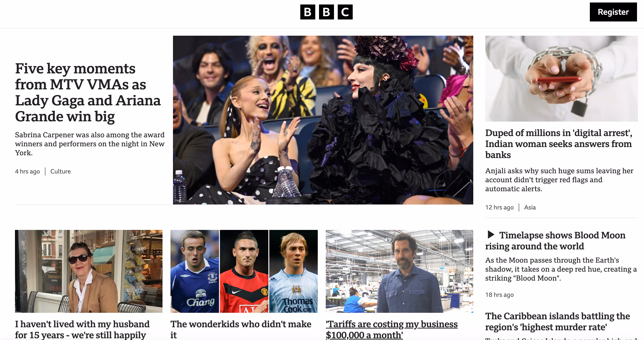This screenshot has width=644, height=340.
Task: Select the Asia category tag
Action: [530, 207]
